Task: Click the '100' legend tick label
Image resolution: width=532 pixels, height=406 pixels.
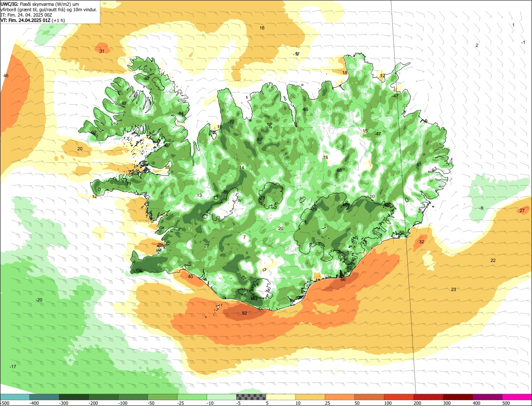Action: pos(388,403)
